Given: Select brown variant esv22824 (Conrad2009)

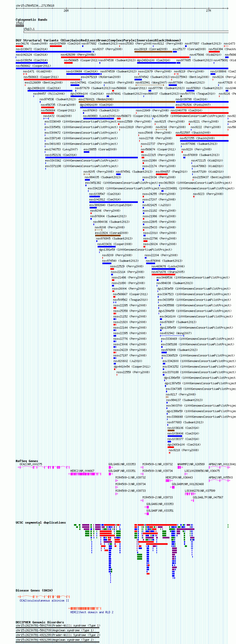Looking at the screenshot, I should coord(112,233).
